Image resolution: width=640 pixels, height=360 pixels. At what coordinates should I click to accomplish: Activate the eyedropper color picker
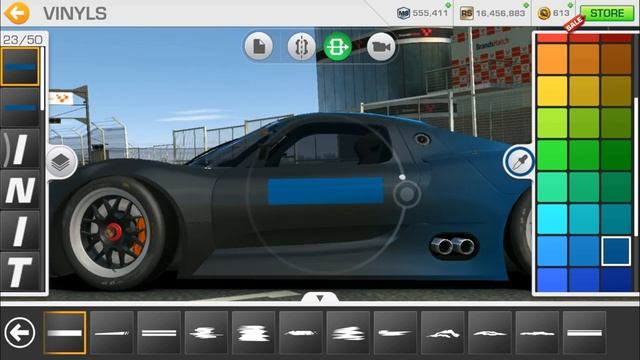click(519, 162)
